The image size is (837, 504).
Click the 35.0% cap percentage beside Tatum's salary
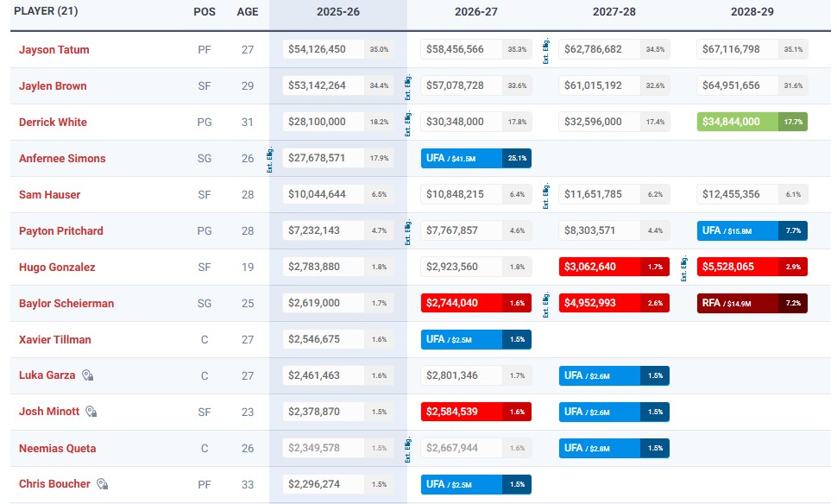[379, 50]
